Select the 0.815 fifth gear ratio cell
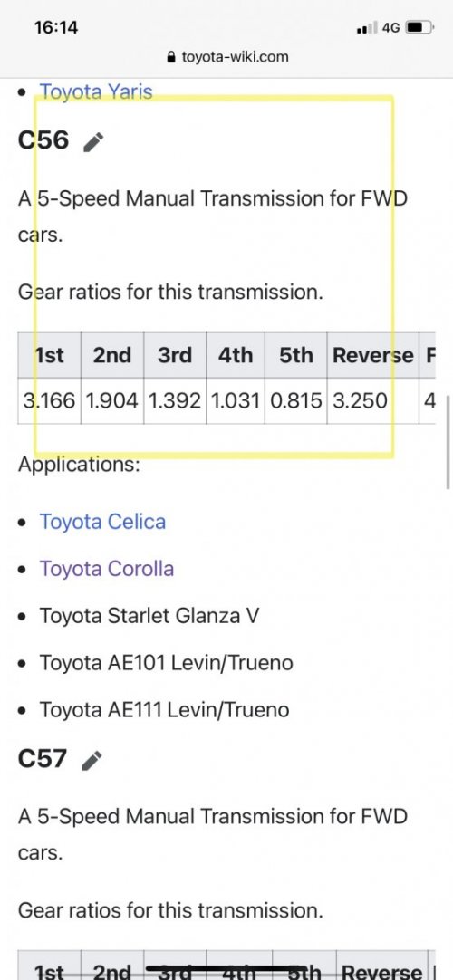Image resolution: width=453 pixels, height=980 pixels. (296, 400)
